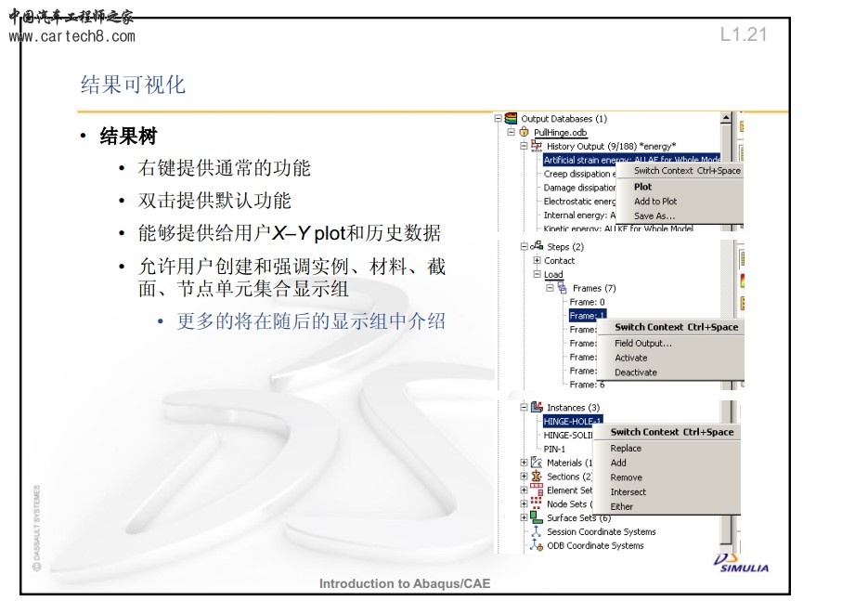Click the Sections icon
The image size is (868, 601).
[537, 477]
